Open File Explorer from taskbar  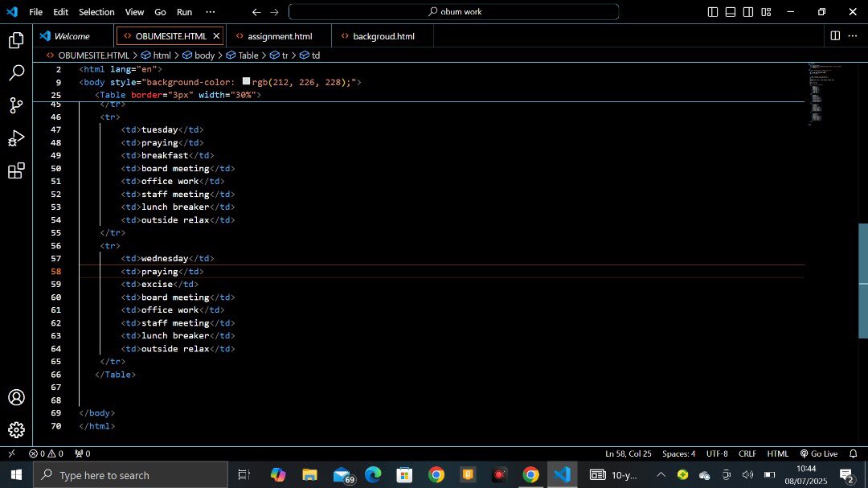[x=309, y=475]
